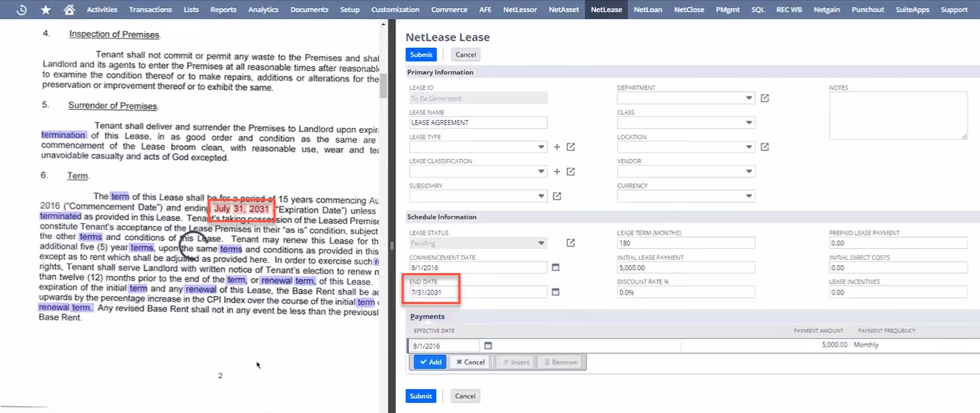Viewport: 980px width, 413px height.
Task: Click the Lease Term (Months) field
Action: (x=686, y=243)
